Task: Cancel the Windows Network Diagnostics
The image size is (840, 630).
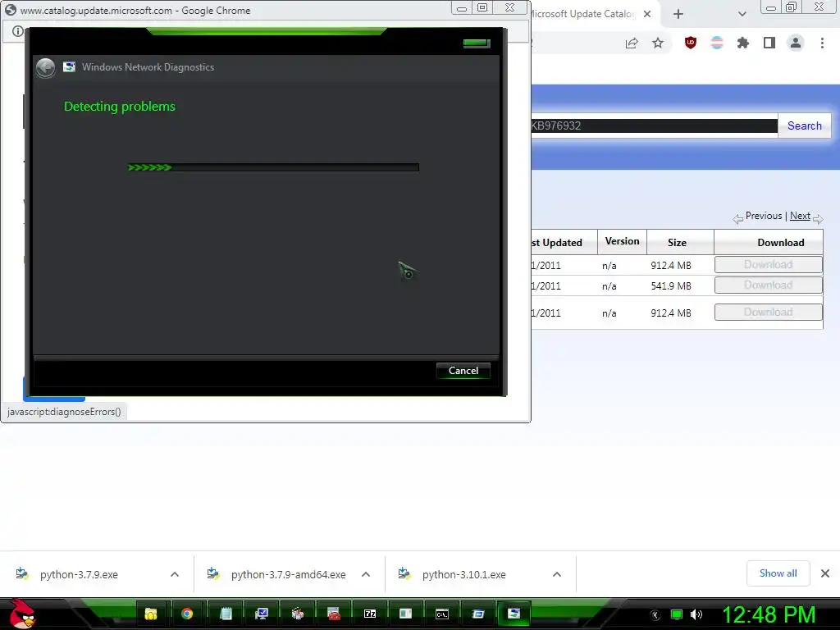Action: click(463, 371)
